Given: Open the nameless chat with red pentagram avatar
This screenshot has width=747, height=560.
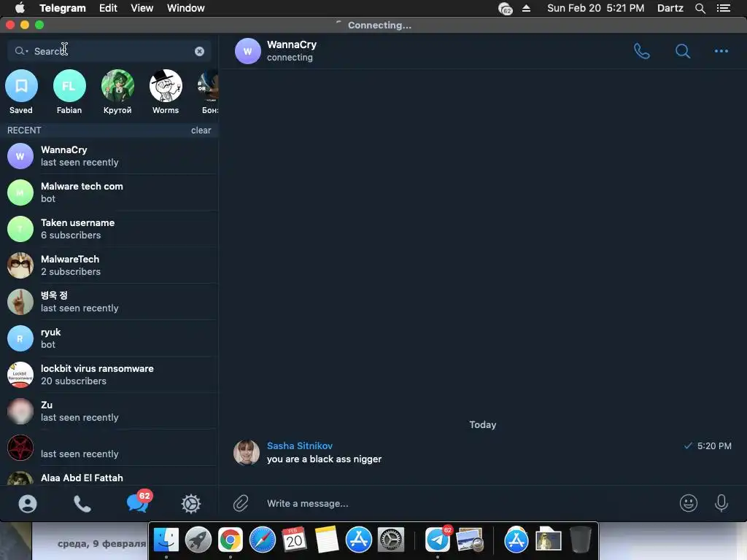Looking at the screenshot, I should pyautogui.click(x=109, y=448).
